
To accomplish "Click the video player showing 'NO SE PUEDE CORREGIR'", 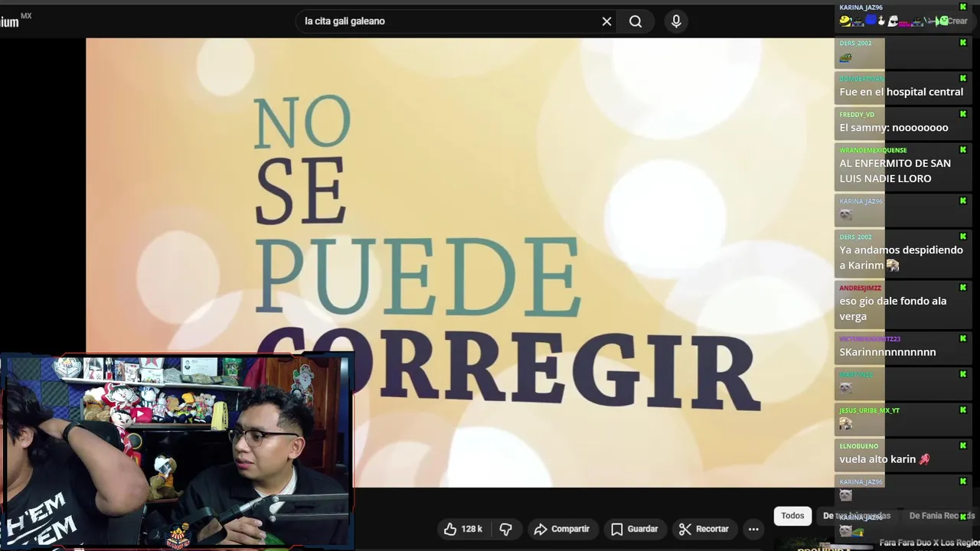I will pyautogui.click(x=459, y=262).
